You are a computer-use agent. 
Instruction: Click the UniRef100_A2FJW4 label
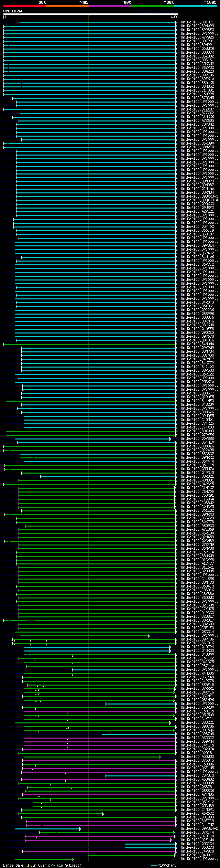pos(197,840)
